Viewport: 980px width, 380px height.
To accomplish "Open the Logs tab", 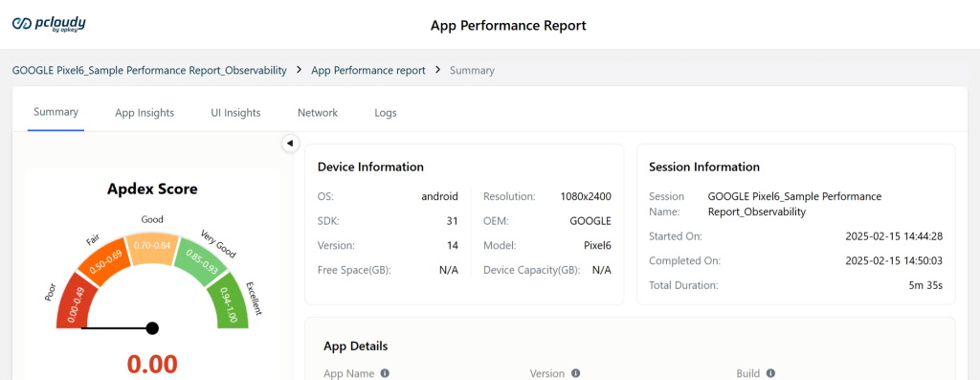I will coord(386,113).
